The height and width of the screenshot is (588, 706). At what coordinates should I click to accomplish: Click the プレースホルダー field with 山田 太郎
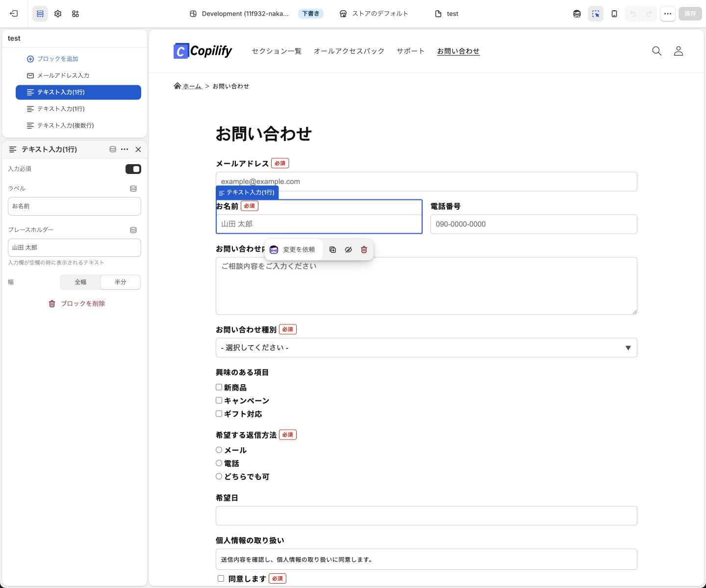pyautogui.click(x=75, y=247)
